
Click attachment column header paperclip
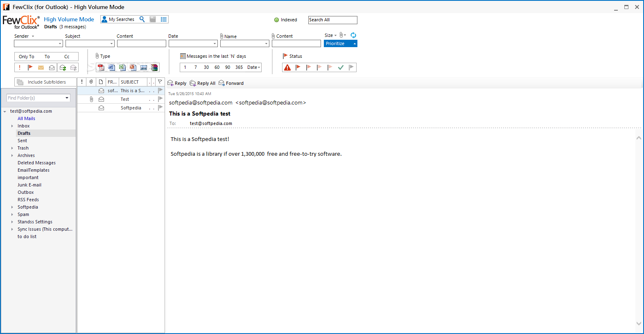[91, 82]
